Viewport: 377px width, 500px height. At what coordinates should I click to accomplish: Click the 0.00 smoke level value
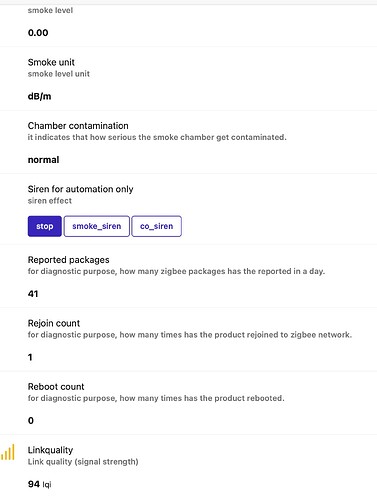(x=38, y=33)
